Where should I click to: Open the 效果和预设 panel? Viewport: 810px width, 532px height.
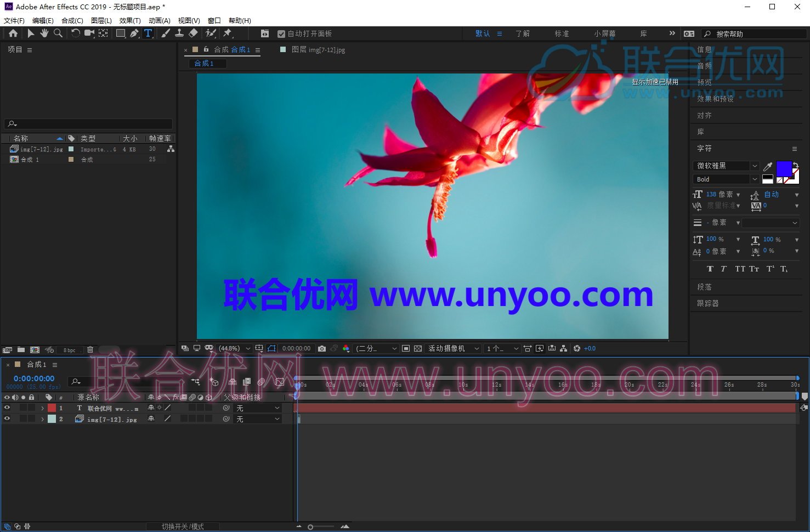715,99
